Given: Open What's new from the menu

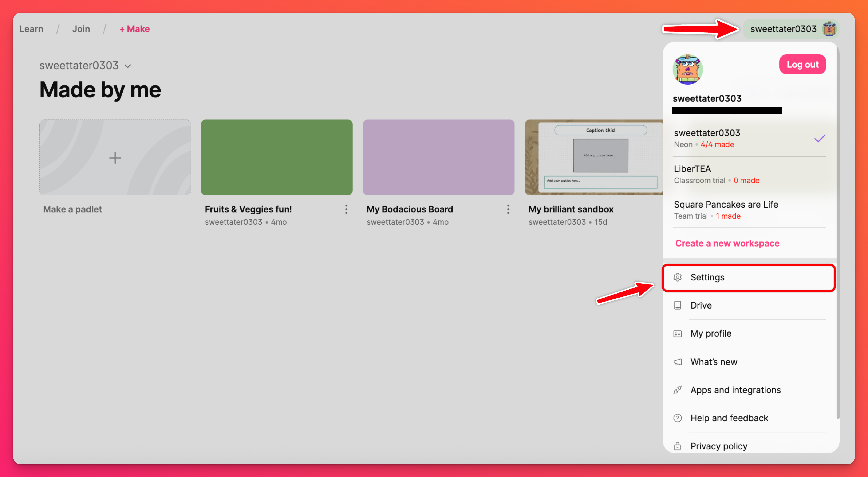Looking at the screenshot, I should coord(749,362).
